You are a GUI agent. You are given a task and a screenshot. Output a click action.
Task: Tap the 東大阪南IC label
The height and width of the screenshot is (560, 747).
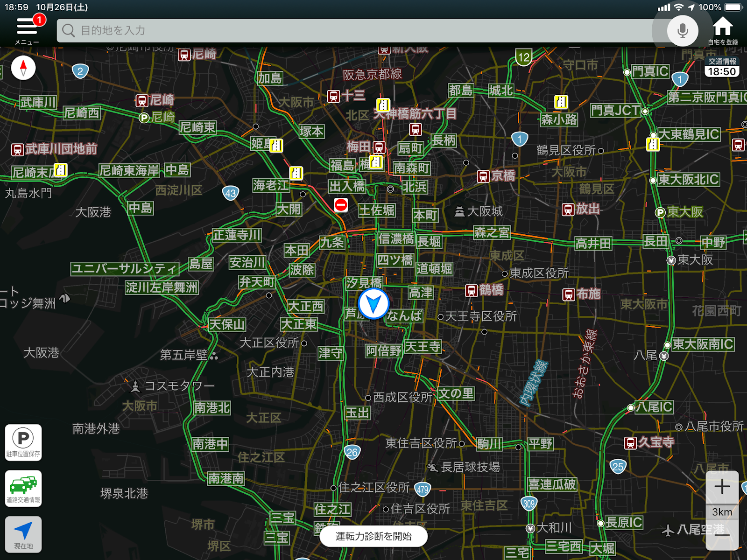click(703, 344)
